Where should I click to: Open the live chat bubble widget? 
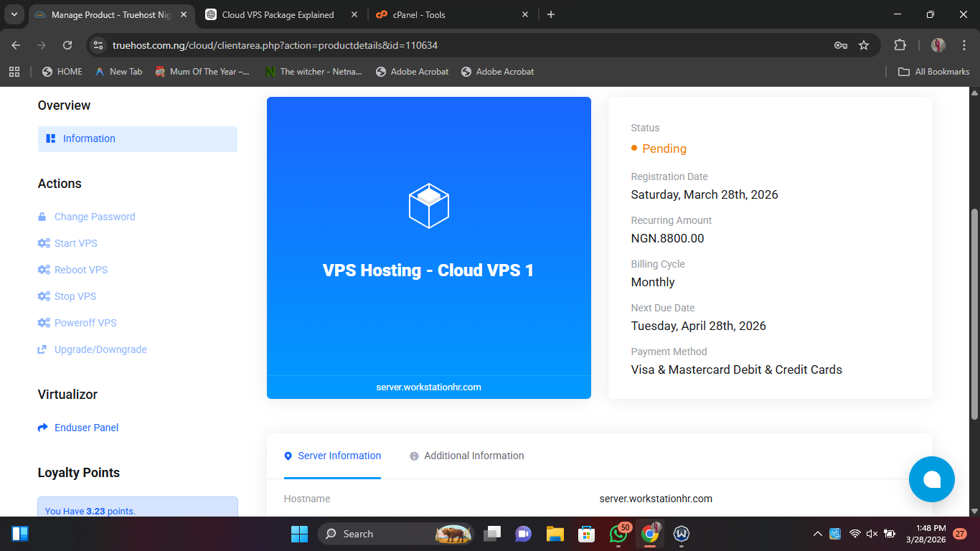(x=931, y=479)
